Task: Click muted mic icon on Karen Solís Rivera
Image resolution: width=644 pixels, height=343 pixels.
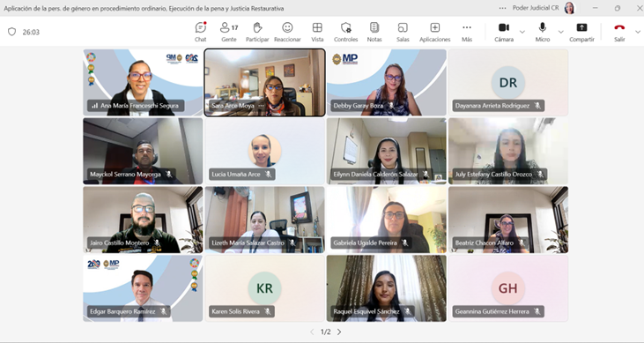Action: [x=267, y=312]
